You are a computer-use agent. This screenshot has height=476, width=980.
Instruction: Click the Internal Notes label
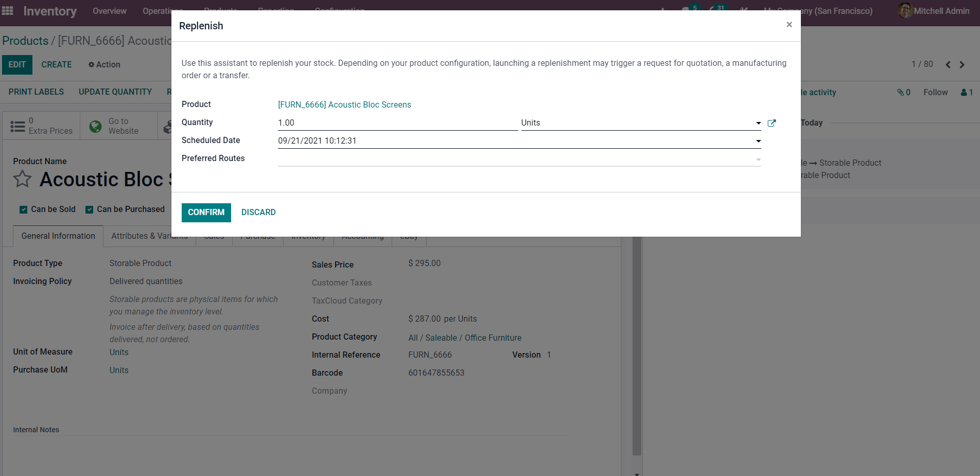pyautogui.click(x=36, y=430)
